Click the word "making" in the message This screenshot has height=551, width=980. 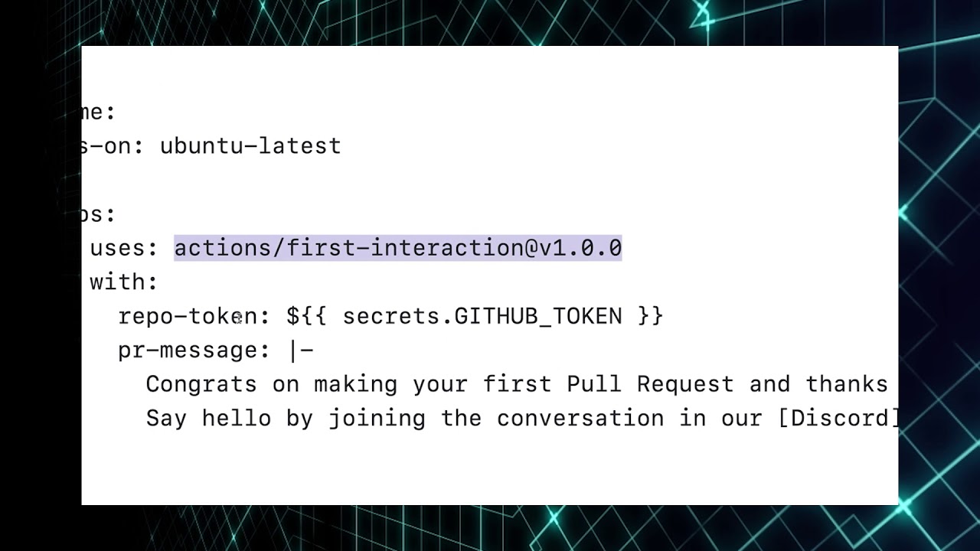355,384
